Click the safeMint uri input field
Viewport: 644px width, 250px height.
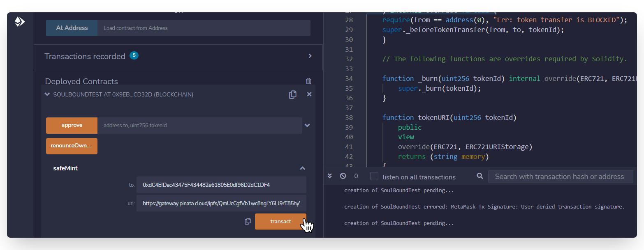coord(221,203)
